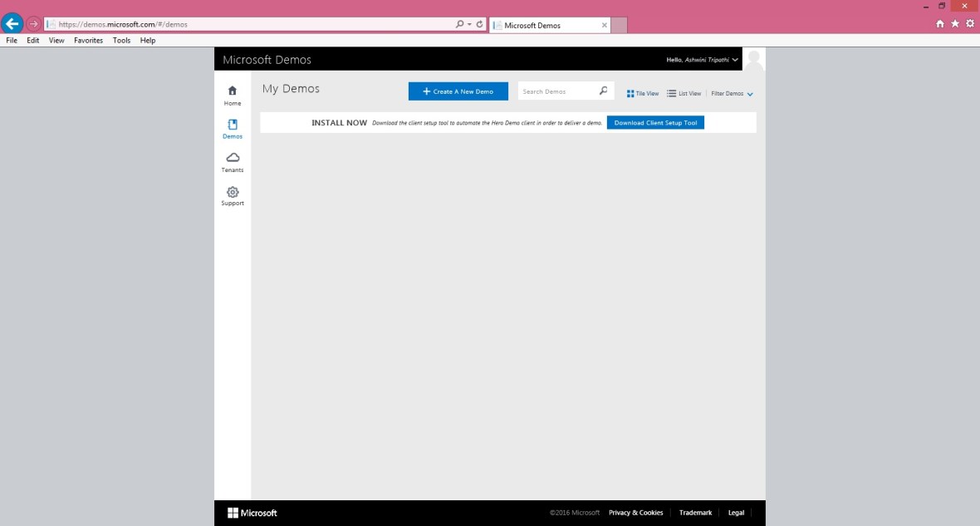
Task: Expand the Hello, Ashwini Tripathi user menu
Action: [x=702, y=60]
